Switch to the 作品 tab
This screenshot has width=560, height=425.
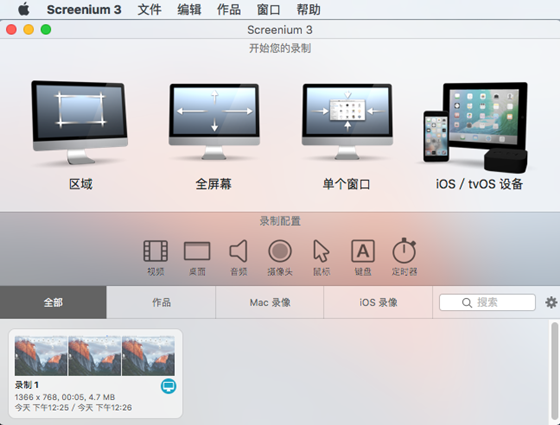pos(161,302)
